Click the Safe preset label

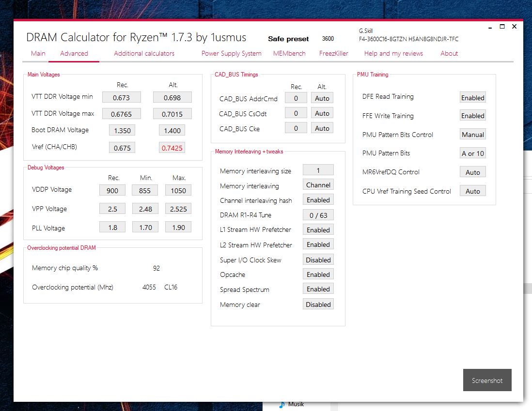point(288,39)
